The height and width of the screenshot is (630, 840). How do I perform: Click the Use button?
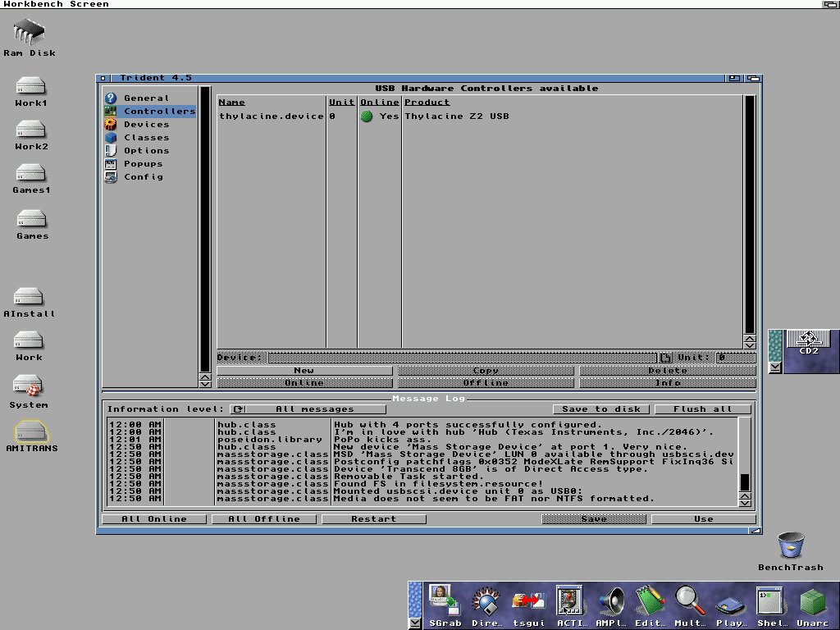click(703, 519)
